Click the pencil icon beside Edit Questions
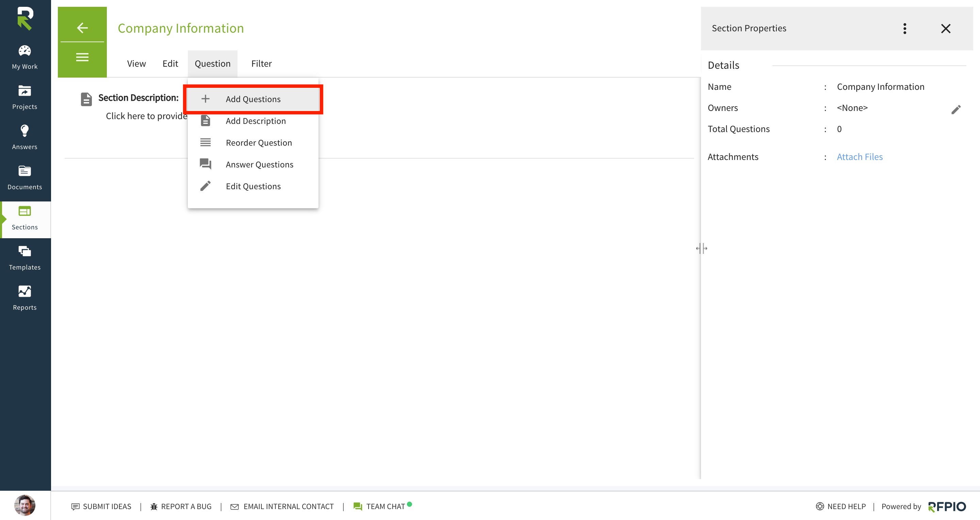 point(206,186)
